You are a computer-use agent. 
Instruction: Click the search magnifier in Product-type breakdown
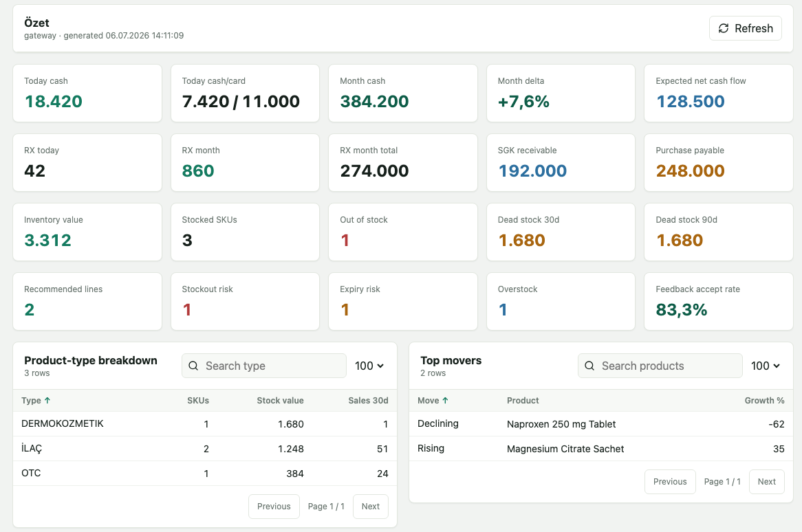[193, 366]
